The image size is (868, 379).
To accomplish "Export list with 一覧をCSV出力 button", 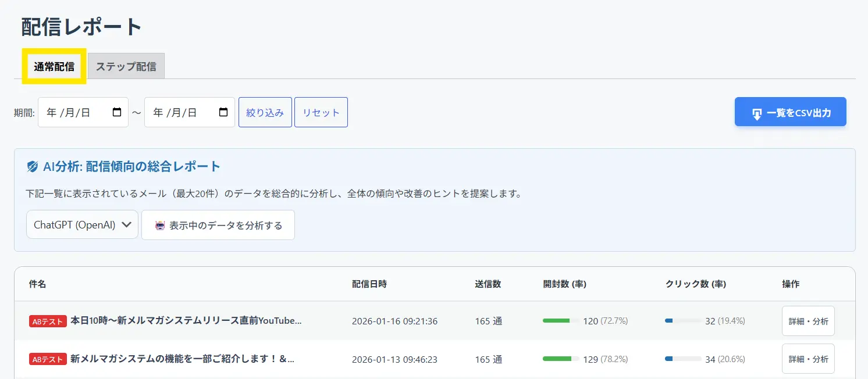I will [790, 112].
